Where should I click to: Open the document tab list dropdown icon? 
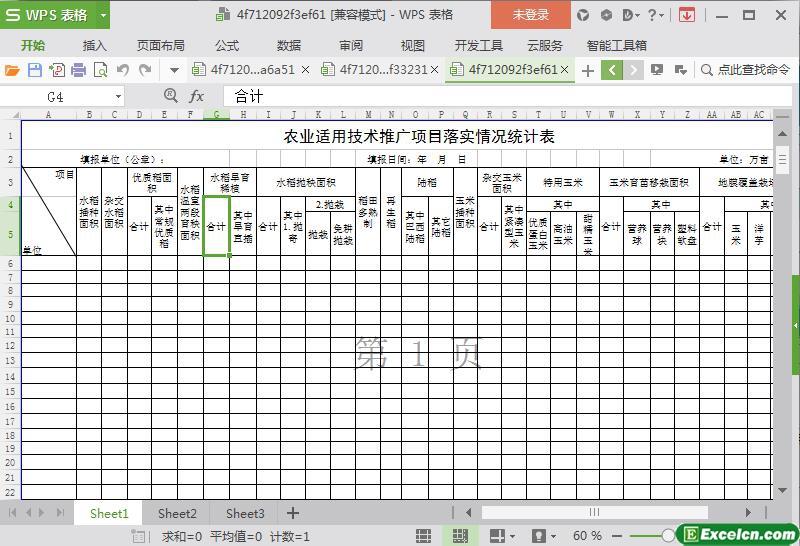click(680, 69)
